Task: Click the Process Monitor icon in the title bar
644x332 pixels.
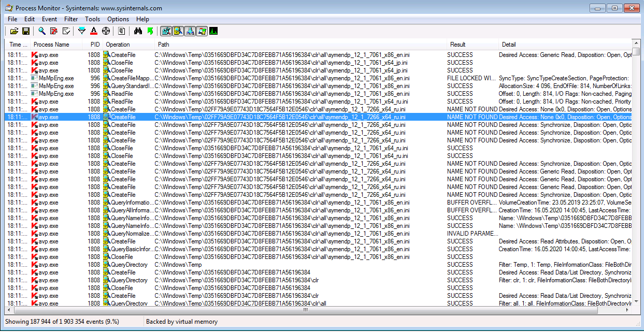Action: pyautogui.click(x=9, y=8)
